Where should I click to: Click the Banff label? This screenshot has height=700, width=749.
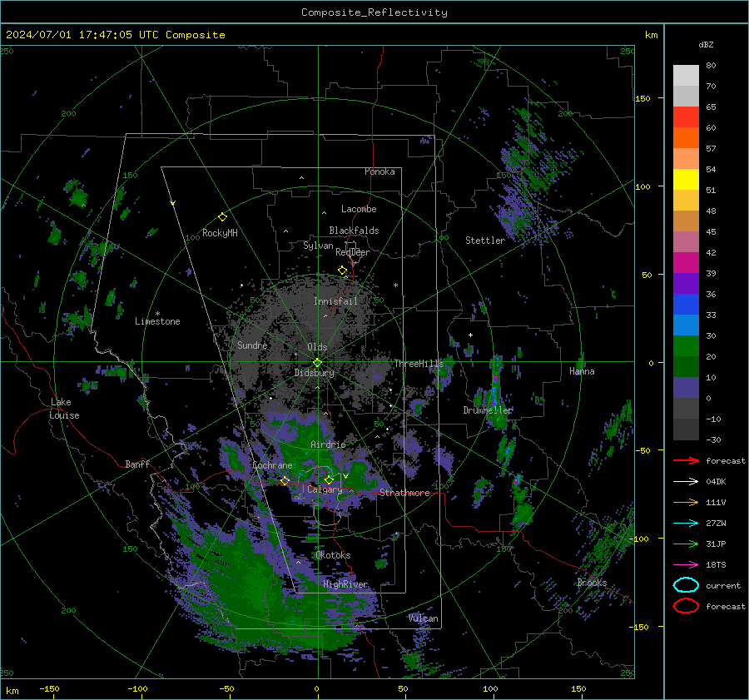point(137,464)
